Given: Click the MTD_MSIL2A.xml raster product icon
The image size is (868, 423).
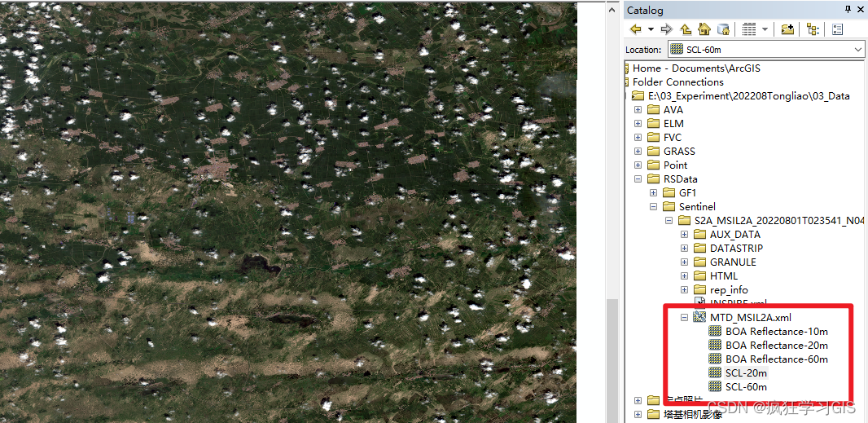Looking at the screenshot, I should [699, 317].
